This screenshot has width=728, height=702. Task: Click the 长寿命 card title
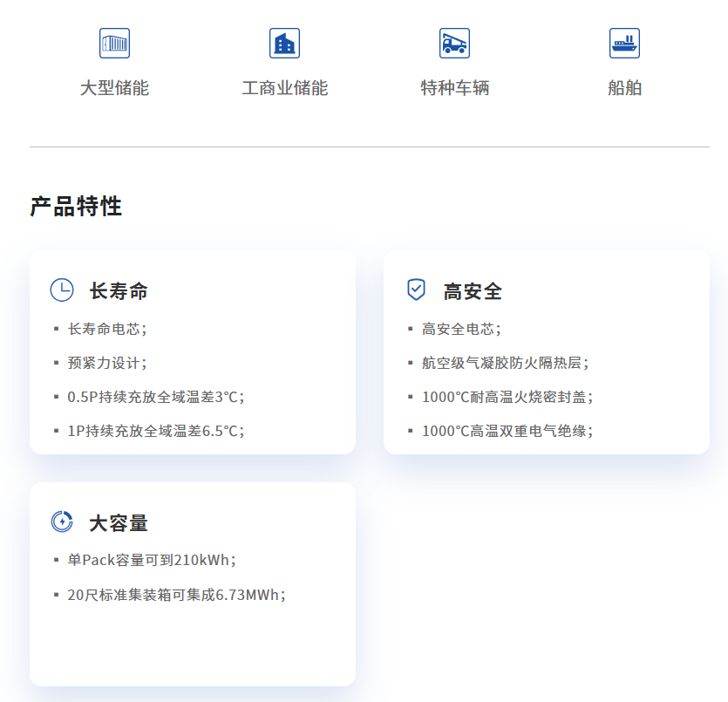(x=119, y=291)
